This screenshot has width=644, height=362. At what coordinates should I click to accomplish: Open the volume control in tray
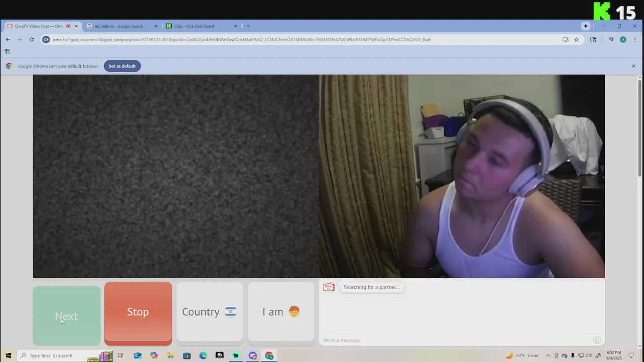[x=589, y=356]
